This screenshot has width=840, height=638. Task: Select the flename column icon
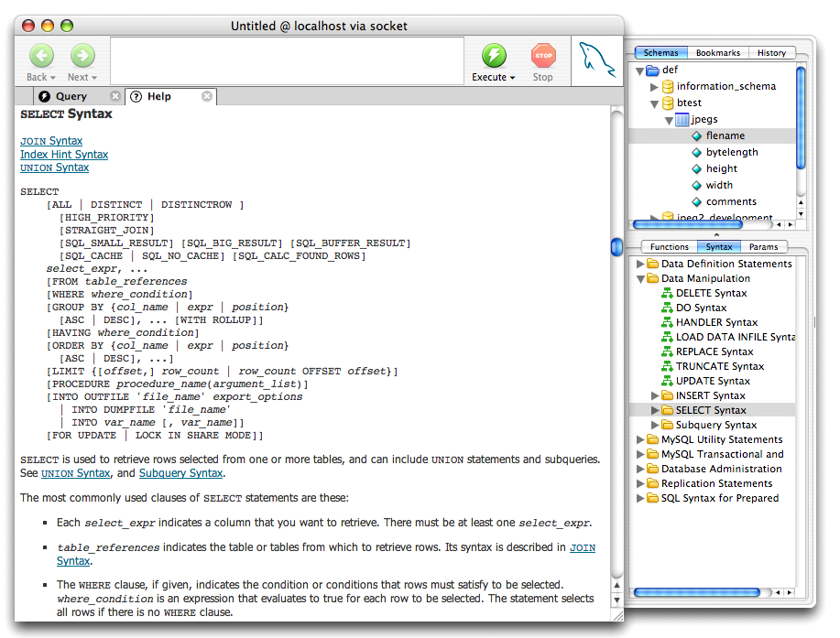tap(696, 136)
